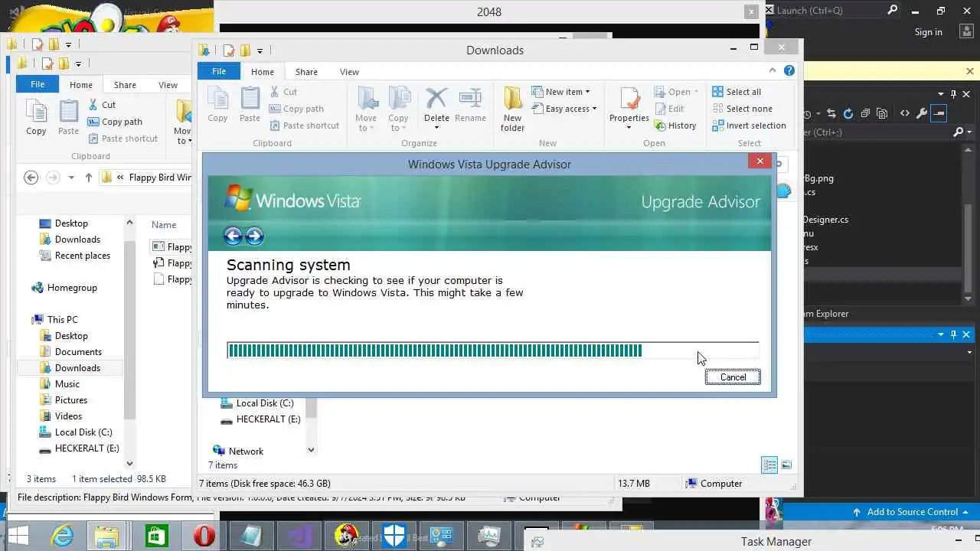980x551 pixels.
Task: Switch to View tab in Downloads window
Action: click(349, 71)
